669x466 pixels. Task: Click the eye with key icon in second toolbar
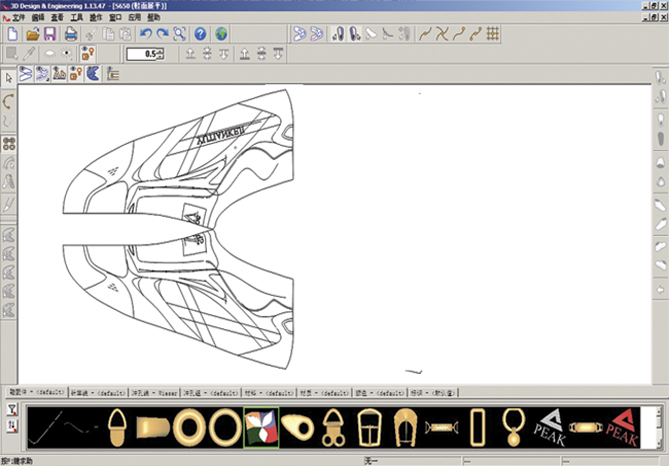pos(87,54)
